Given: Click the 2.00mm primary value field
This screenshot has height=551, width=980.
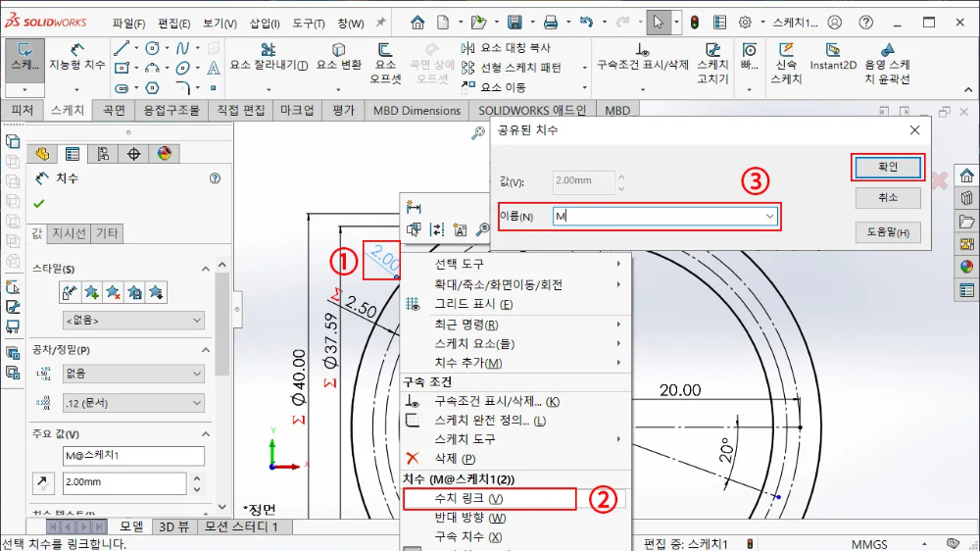Looking at the screenshot, I should click(124, 482).
